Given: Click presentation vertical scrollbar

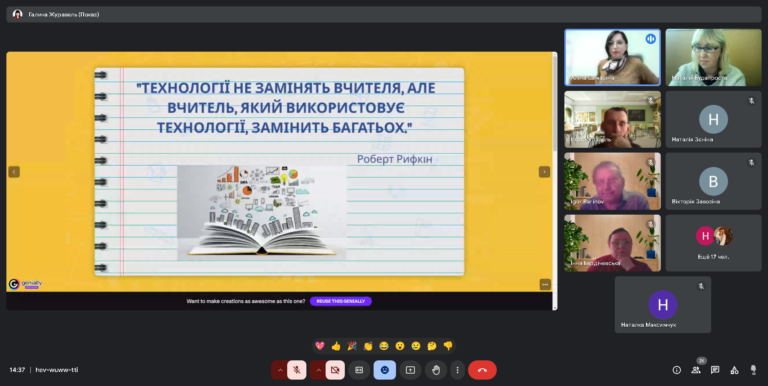Looking at the screenshot, I should coord(555,181).
